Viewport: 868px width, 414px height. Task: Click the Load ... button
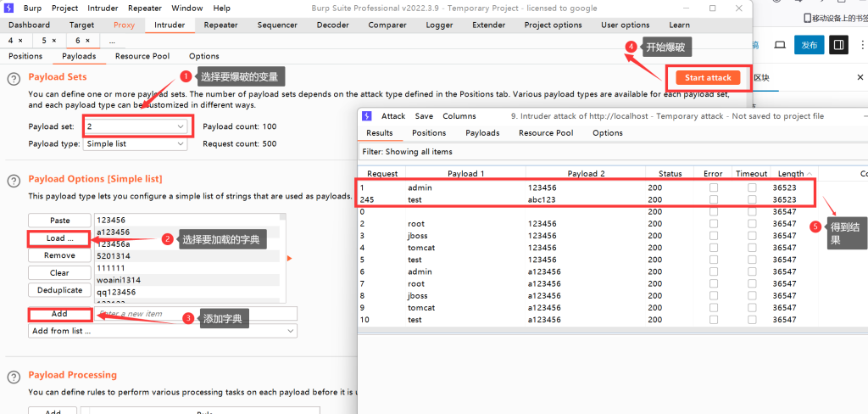pos(59,238)
